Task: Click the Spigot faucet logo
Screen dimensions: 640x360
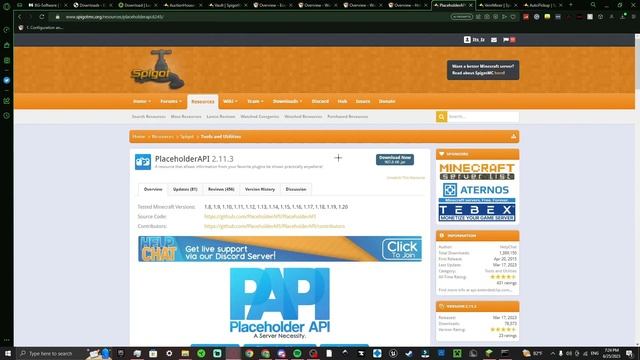Action: [x=157, y=70]
